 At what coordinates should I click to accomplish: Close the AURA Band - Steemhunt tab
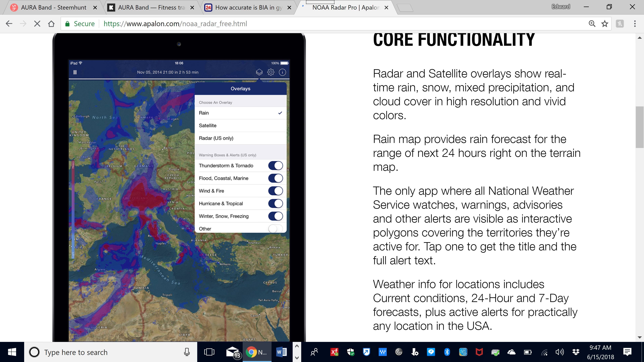[x=95, y=8]
